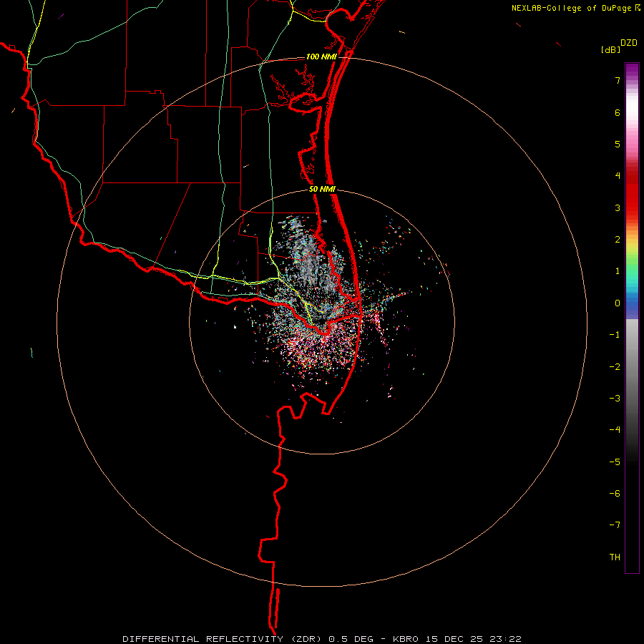Click the -4 scale label

[615, 430]
